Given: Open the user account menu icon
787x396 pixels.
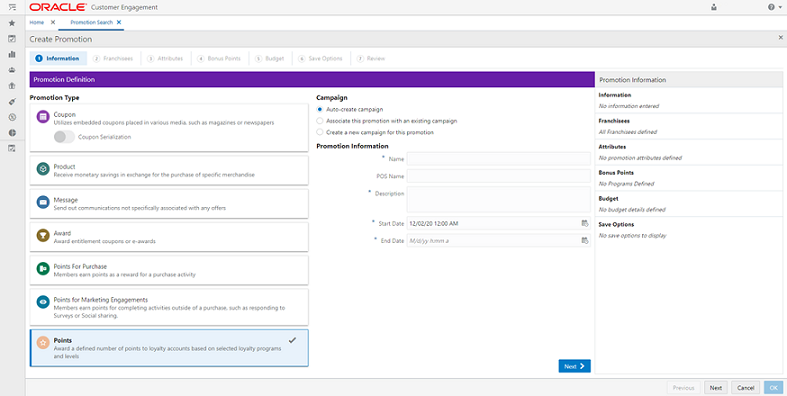Looking at the screenshot, I should click(714, 8).
